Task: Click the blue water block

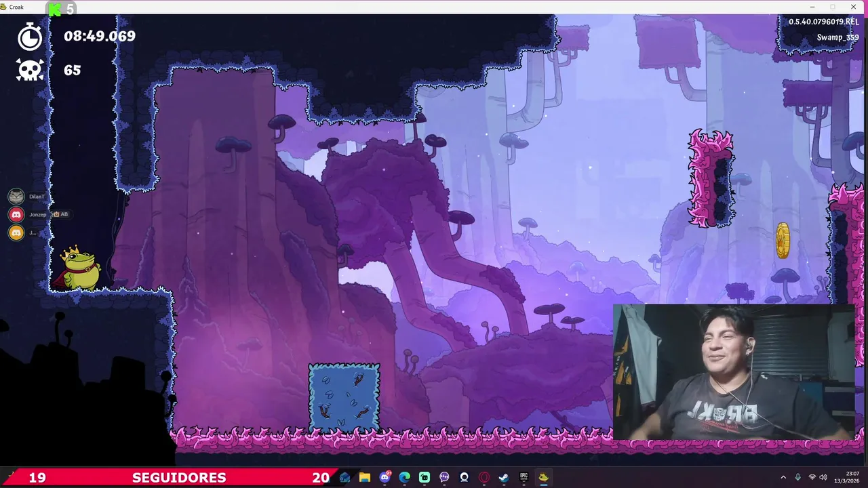Action: [344, 398]
